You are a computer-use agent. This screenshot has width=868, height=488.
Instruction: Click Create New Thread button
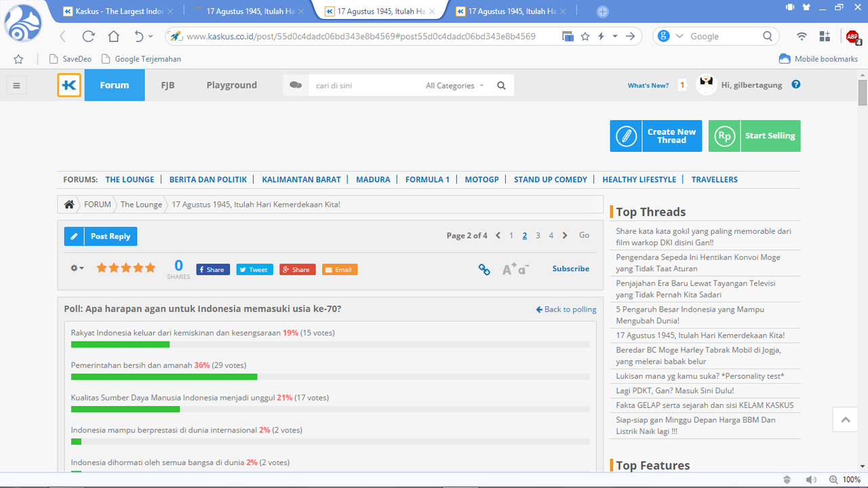(x=656, y=136)
